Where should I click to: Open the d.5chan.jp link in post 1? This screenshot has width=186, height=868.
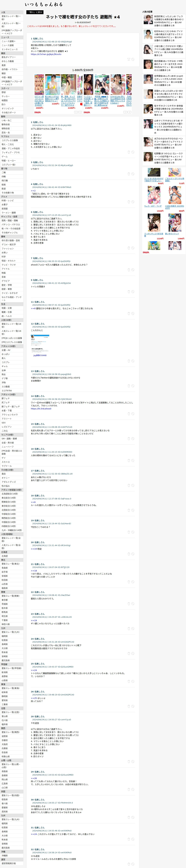(46, 54)
